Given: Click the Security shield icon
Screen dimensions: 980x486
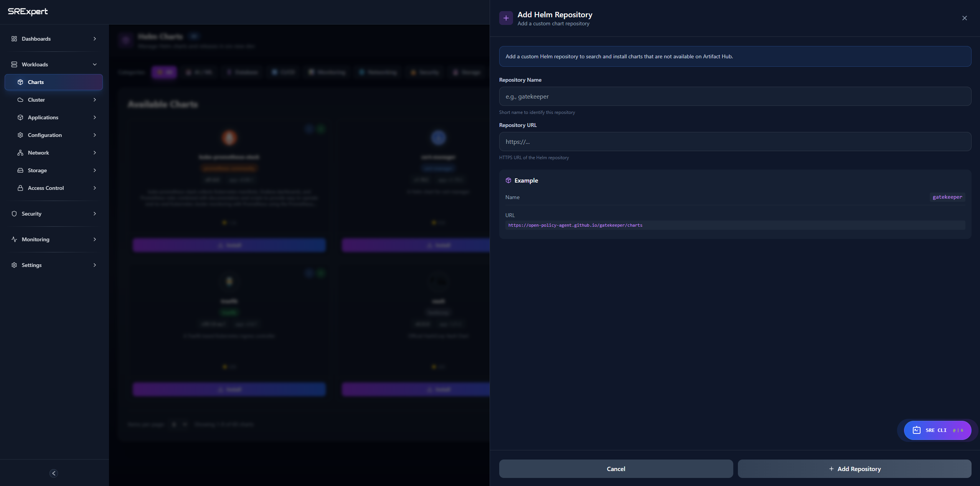Looking at the screenshot, I should point(14,214).
